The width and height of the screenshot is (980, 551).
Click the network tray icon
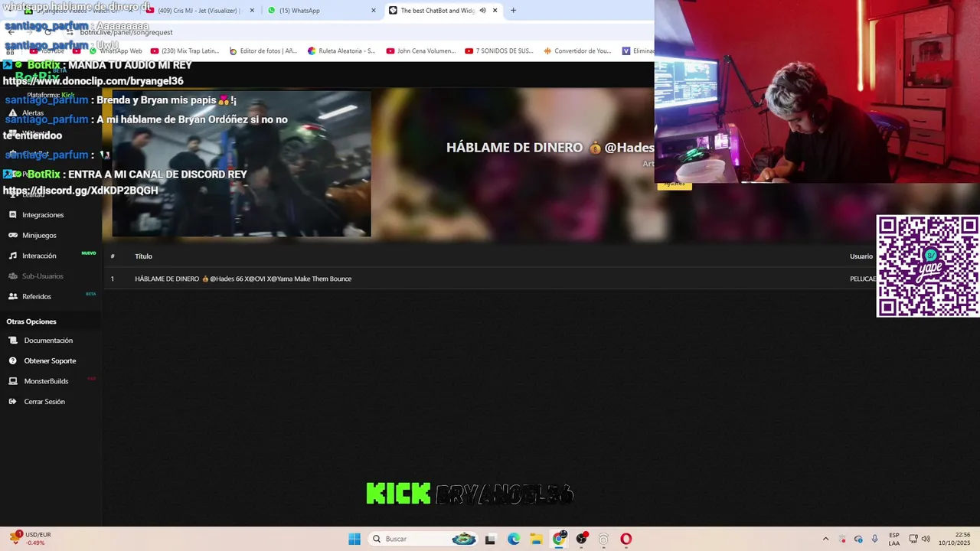(913, 539)
